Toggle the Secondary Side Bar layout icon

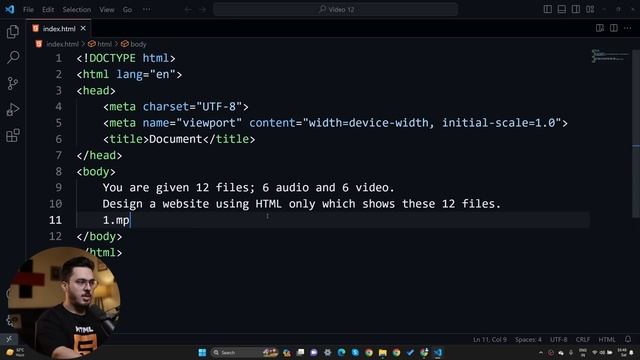pyautogui.click(x=576, y=9)
